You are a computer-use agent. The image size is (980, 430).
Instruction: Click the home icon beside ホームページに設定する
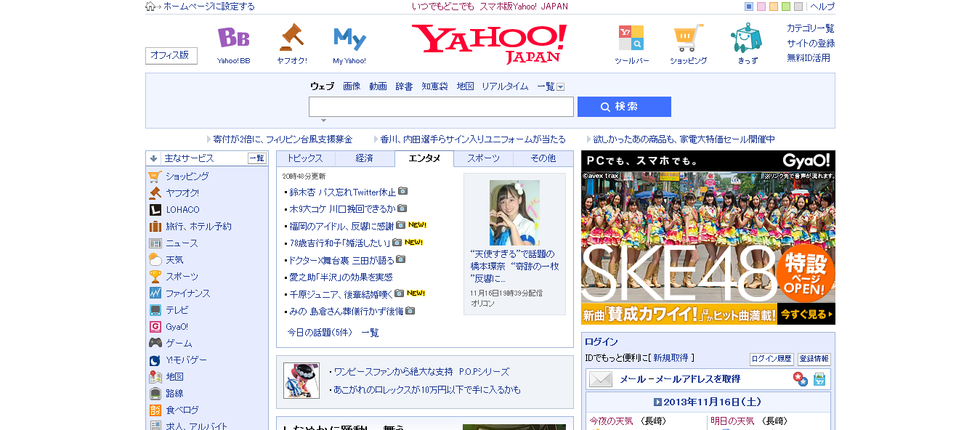(150, 7)
